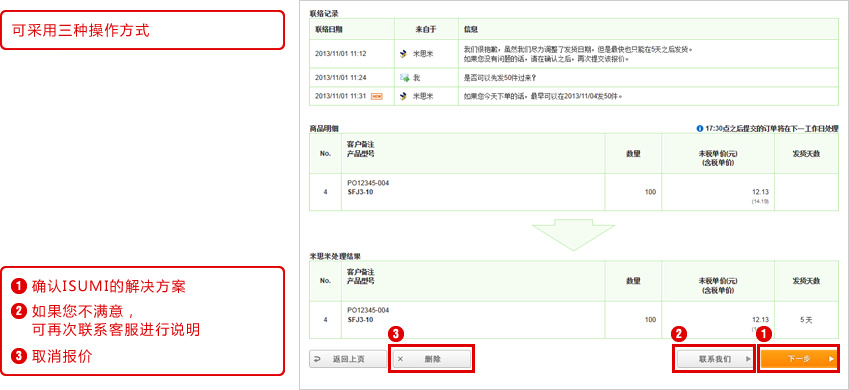Screen dimensions: 849x390
Task: Select the date 2013/11/01 11:31
Action: click(341, 96)
